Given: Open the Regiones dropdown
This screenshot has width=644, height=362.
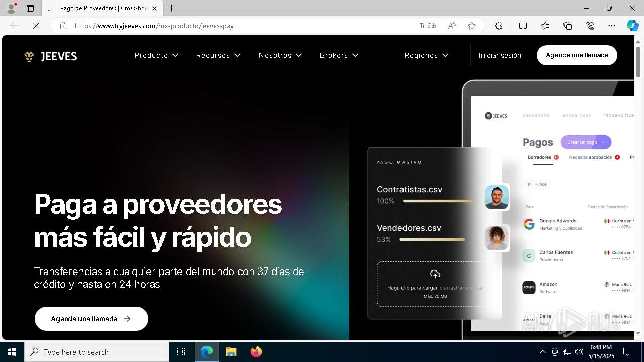Looking at the screenshot, I should tap(426, 55).
